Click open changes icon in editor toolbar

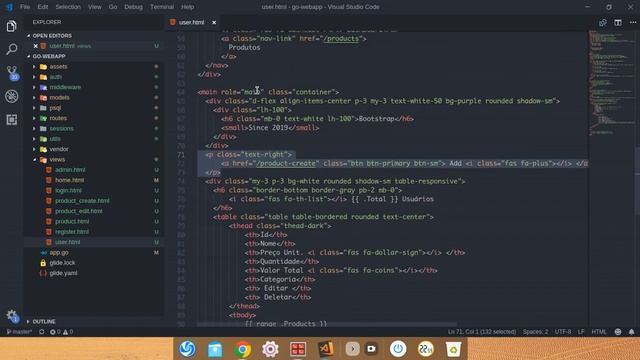pyautogui.click(x=602, y=23)
